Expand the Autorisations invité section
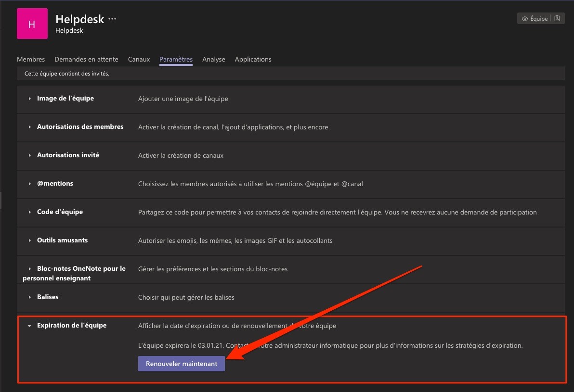574x392 pixels. click(x=68, y=155)
